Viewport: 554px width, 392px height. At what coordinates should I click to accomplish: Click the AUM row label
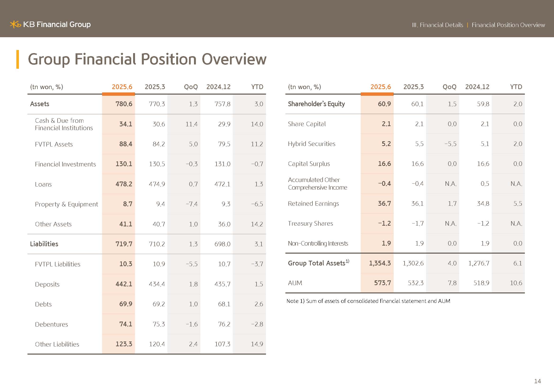(295, 283)
